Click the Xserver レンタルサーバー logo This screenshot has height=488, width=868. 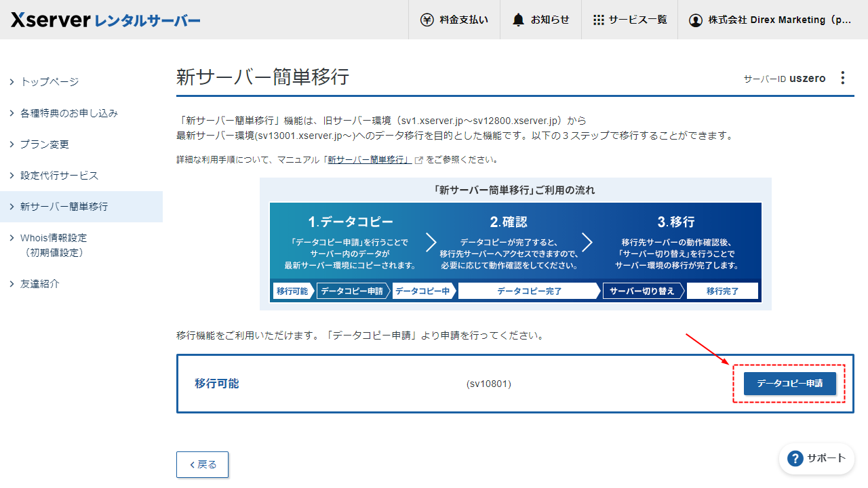point(105,20)
